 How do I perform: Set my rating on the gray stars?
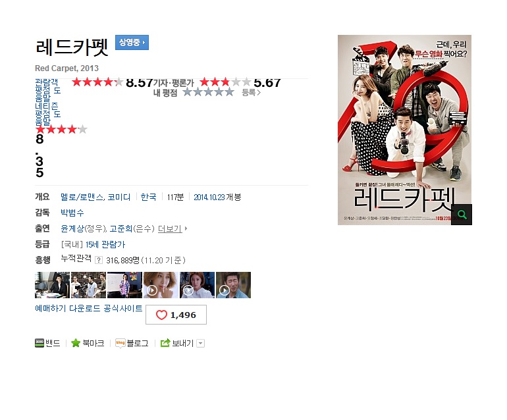[x=209, y=92]
